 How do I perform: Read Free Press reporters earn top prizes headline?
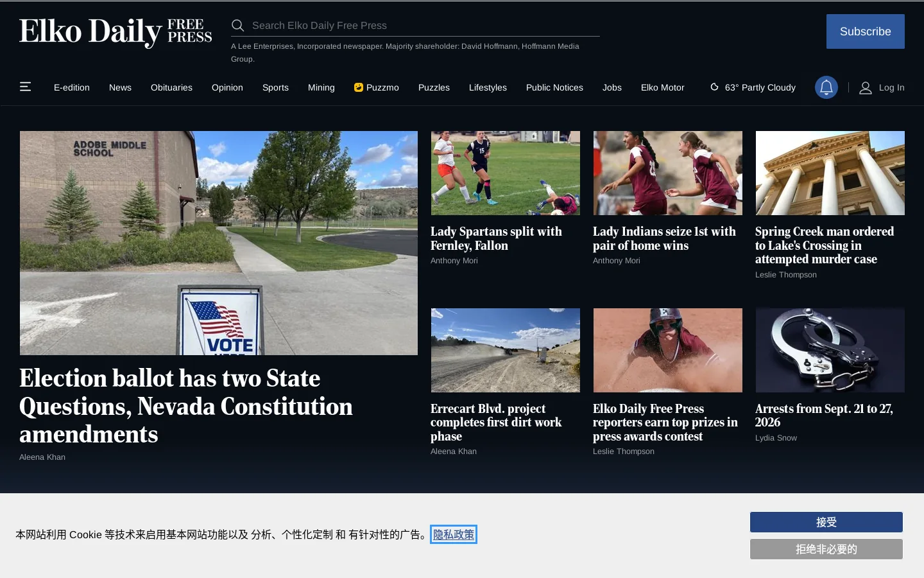click(x=665, y=423)
